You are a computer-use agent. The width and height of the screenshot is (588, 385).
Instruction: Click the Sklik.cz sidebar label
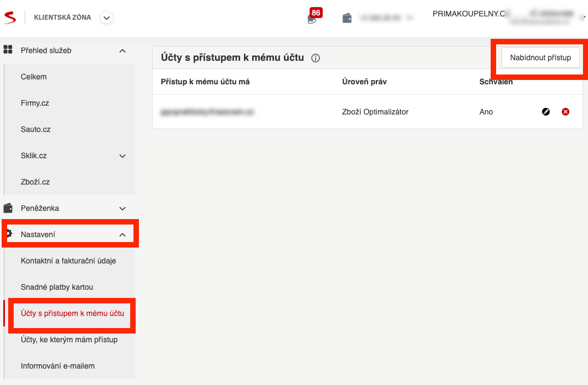click(34, 156)
